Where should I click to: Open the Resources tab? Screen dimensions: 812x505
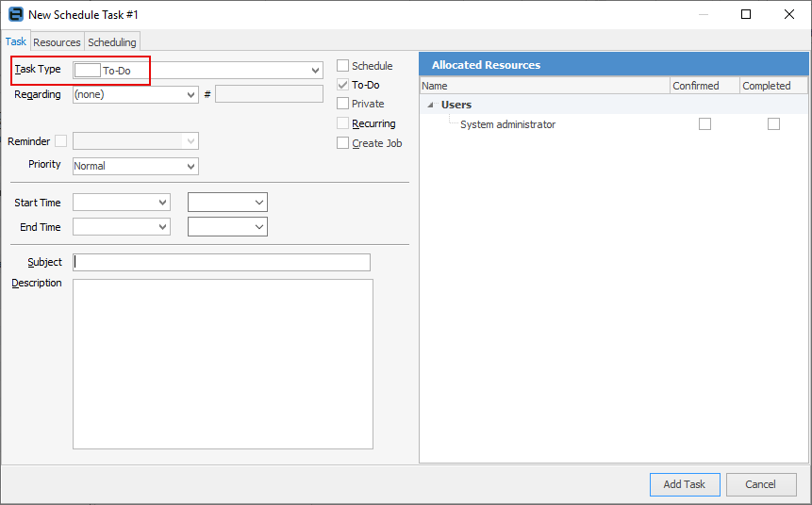tap(57, 42)
